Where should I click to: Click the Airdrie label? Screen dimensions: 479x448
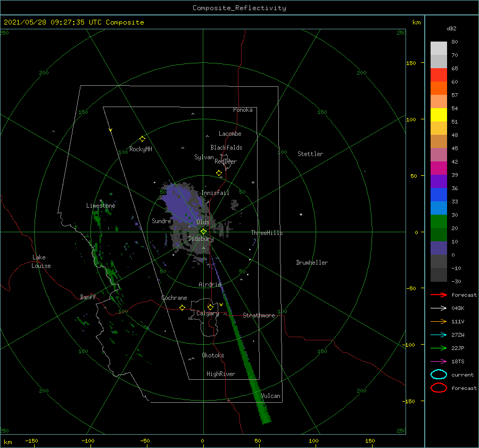(210, 284)
